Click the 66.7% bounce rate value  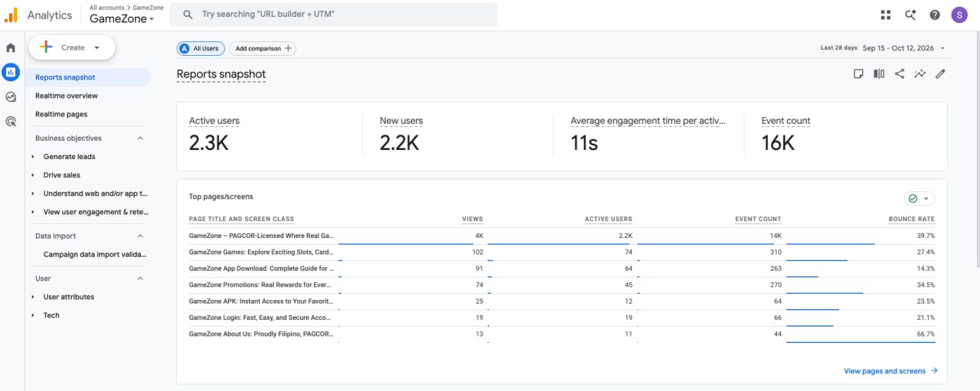coord(926,334)
